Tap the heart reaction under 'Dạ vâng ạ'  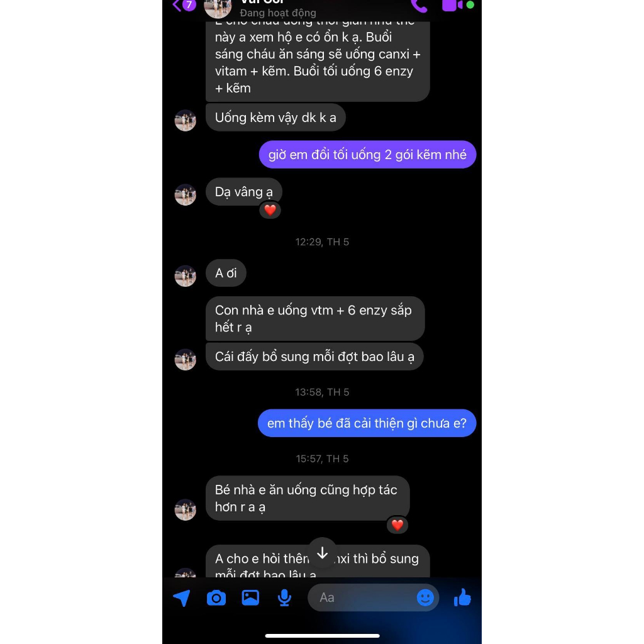pos(270,210)
